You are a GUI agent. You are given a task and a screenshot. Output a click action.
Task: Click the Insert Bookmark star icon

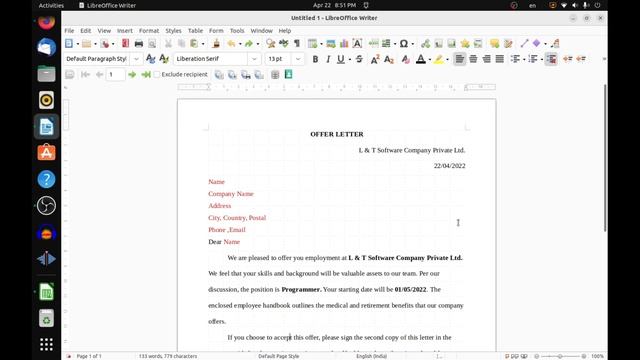point(465,43)
